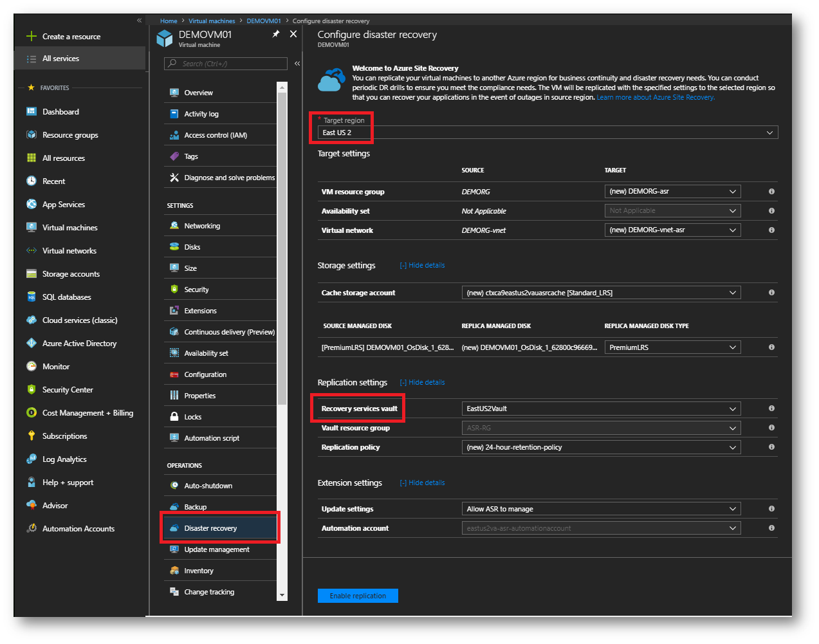Open the Target region dropdown
The width and height of the screenshot is (819, 644).
point(548,133)
